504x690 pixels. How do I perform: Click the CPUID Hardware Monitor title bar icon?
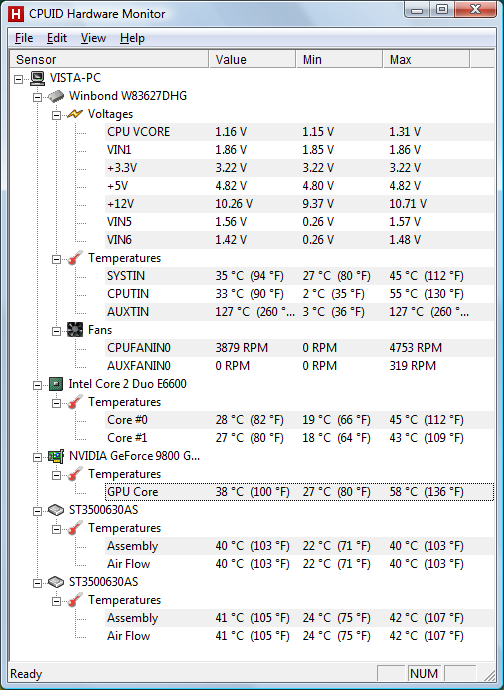16,14
